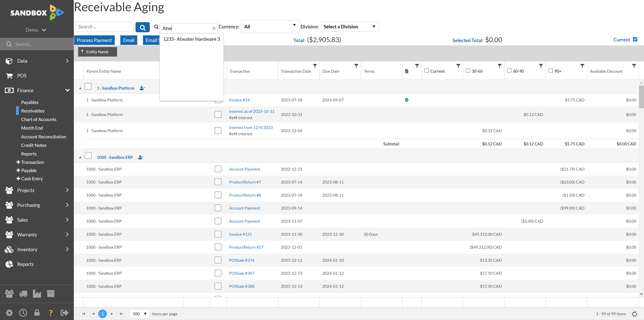644x320 pixels.
Task: Open settings gear in sidebar footer
Action: point(9,313)
